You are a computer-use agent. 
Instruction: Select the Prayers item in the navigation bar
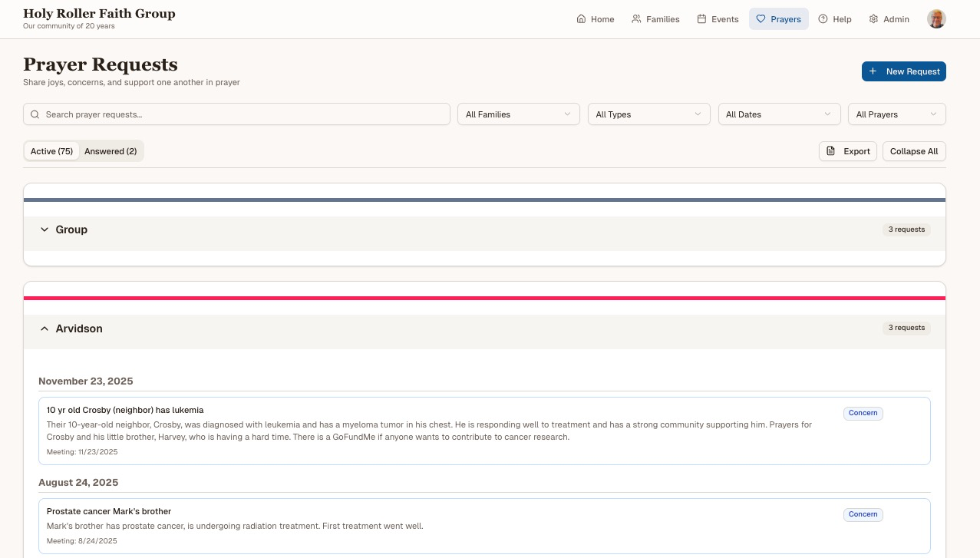click(778, 19)
